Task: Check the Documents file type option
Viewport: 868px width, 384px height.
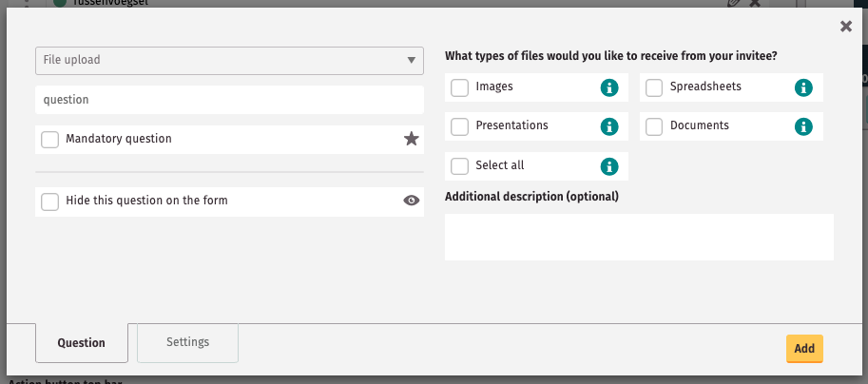Action: (x=654, y=126)
